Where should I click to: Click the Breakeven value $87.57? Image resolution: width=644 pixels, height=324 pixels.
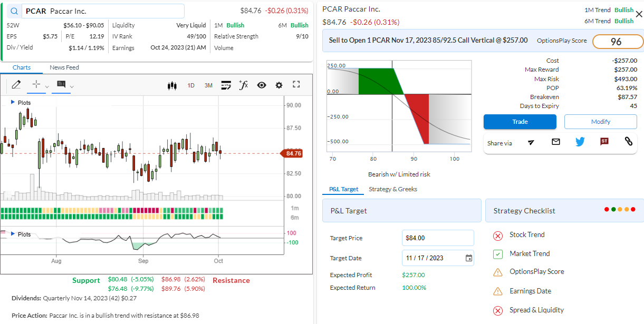click(x=628, y=97)
